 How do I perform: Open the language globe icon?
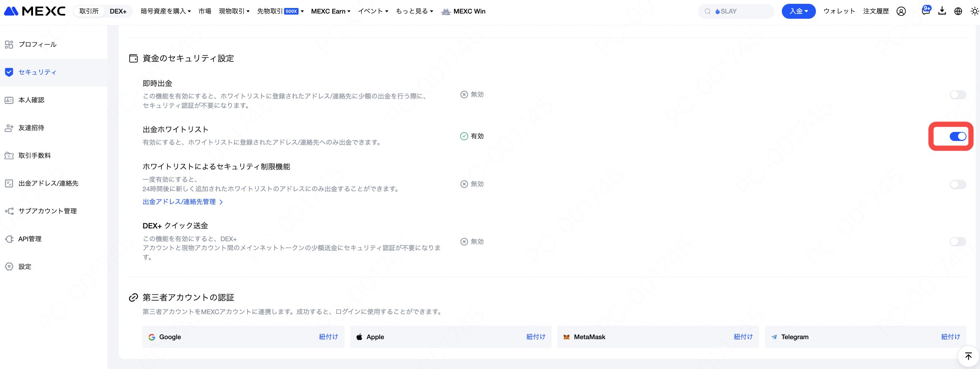(x=958, y=11)
